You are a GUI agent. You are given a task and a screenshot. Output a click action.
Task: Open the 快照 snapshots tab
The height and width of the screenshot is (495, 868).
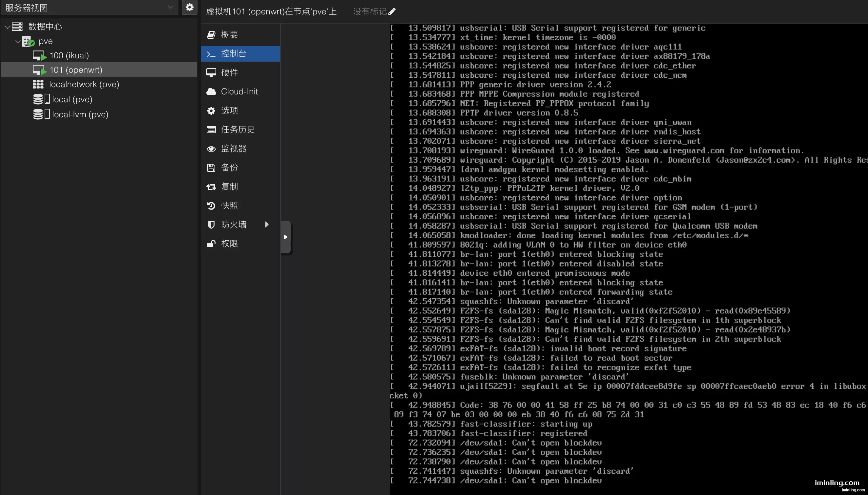(x=240, y=206)
